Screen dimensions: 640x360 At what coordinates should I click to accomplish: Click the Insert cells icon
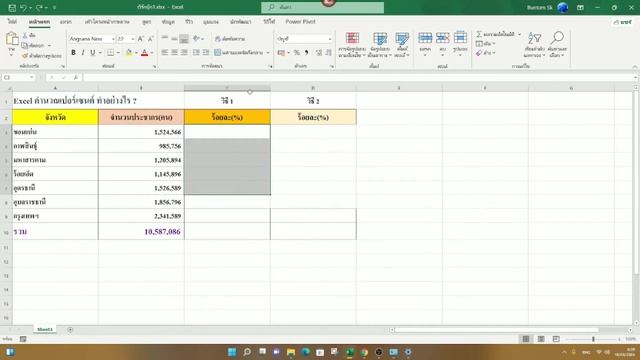coord(425,38)
